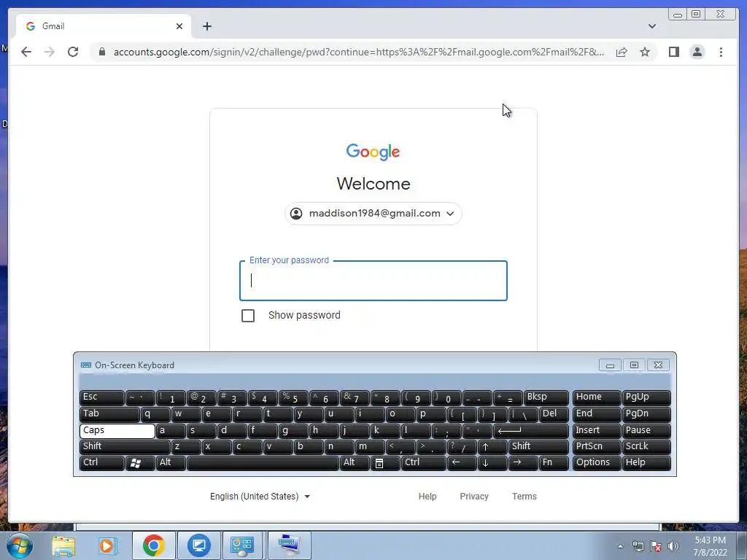Image resolution: width=747 pixels, height=560 pixels.
Task: Close the Gmail tab
Action: (x=179, y=26)
